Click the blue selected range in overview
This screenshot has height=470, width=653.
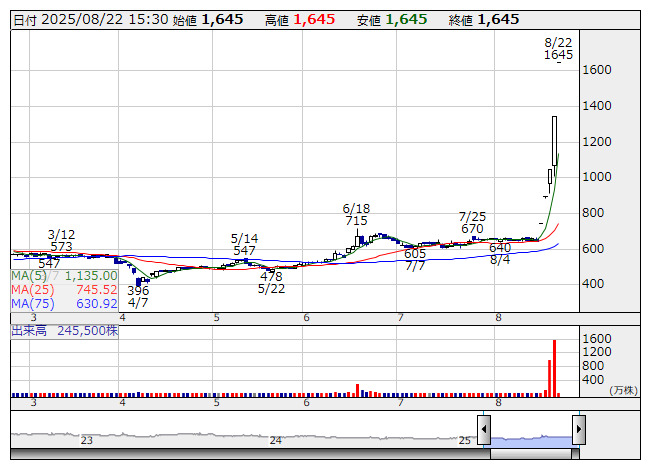click(531, 439)
